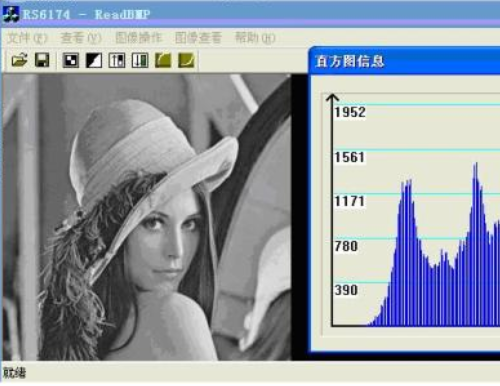Click the 就绪 status bar text
This screenshot has width=500, height=386.
(14, 373)
